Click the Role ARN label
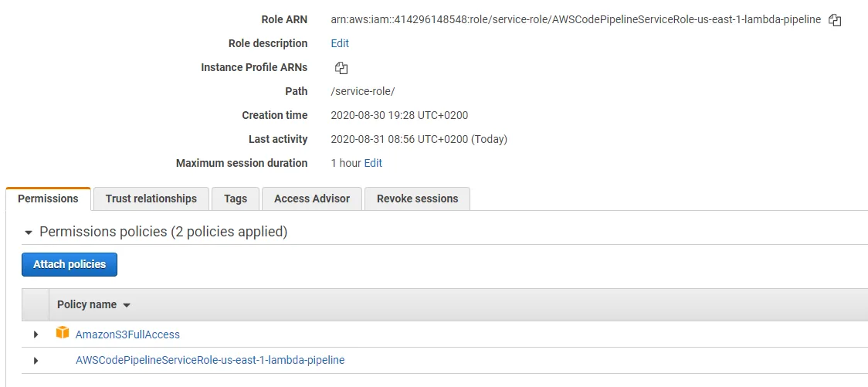This screenshot has width=868, height=387. (284, 19)
